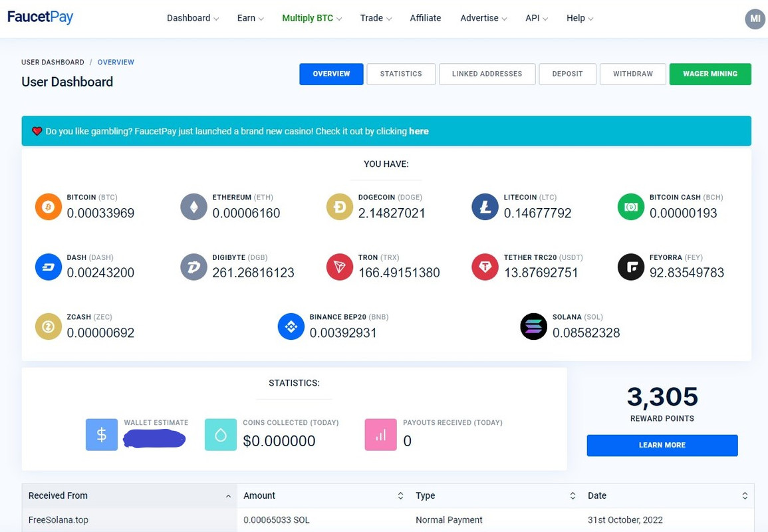Open the Deposit tab
This screenshot has width=768, height=532.
pyautogui.click(x=568, y=74)
